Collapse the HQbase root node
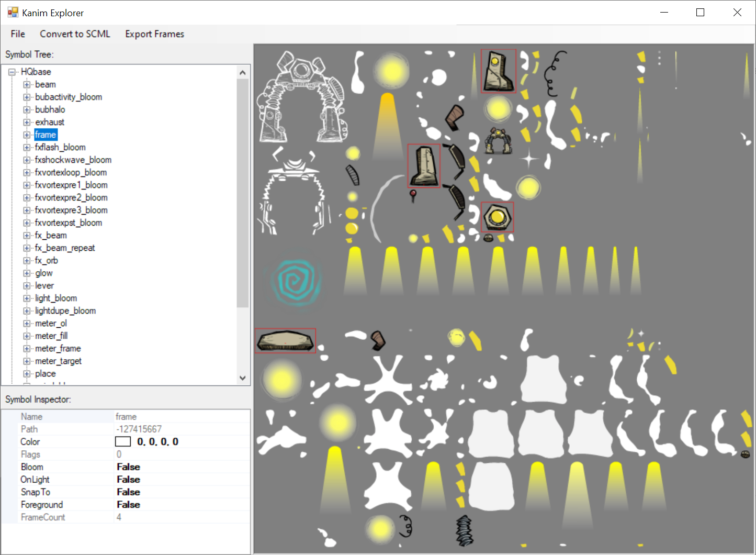This screenshot has width=756, height=555. point(12,72)
